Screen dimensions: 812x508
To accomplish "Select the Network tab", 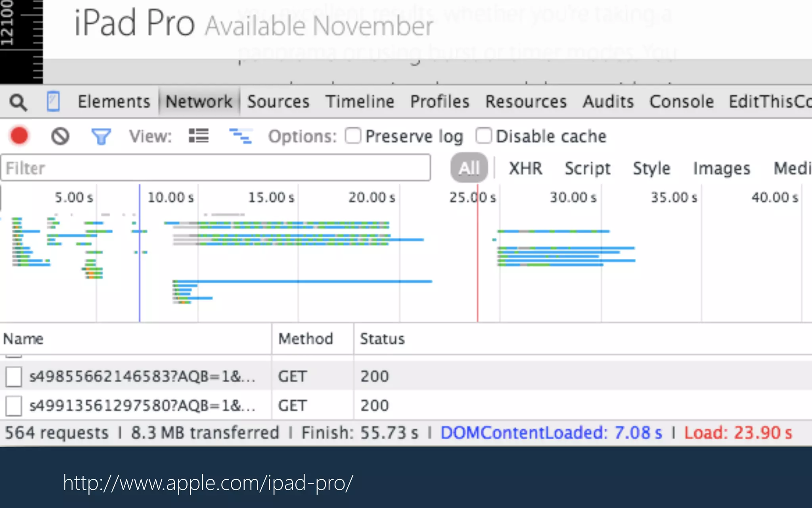I will coord(199,102).
